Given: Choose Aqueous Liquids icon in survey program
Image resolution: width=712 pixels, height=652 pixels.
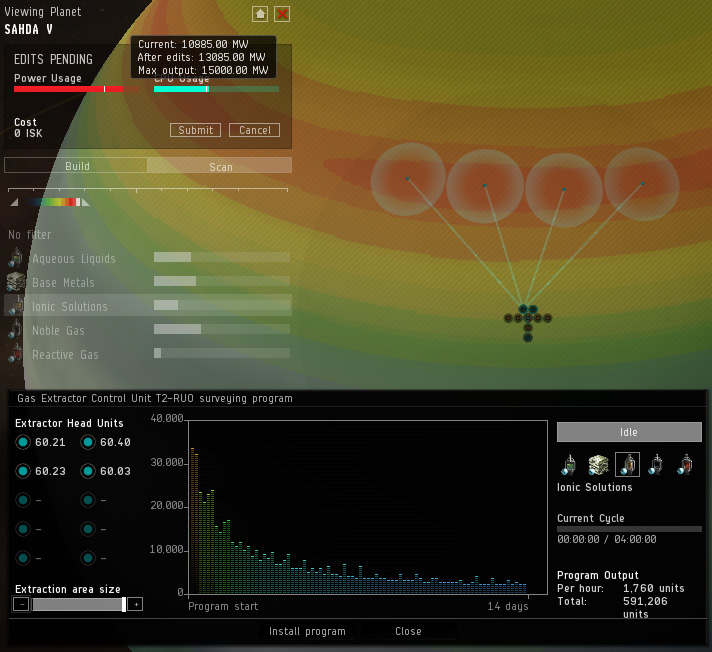Looking at the screenshot, I should pos(569,464).
